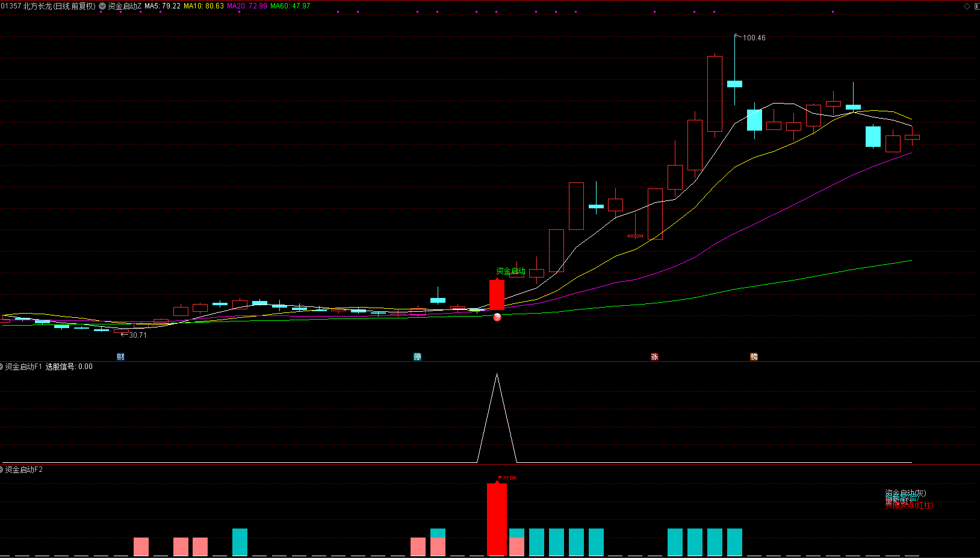Viewport: 980px width, 558px height.
Task: Click the MA5: 79.22 label
Action: [x=163, y=6]
